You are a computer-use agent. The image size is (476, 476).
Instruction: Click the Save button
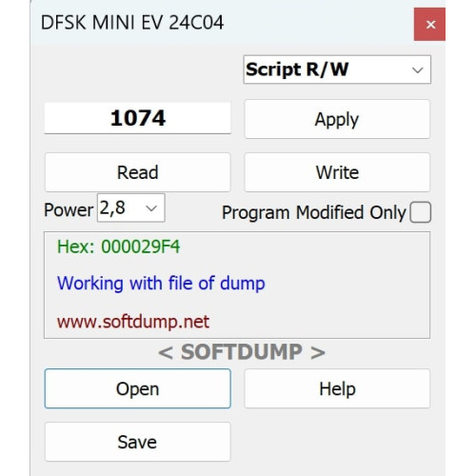click(x=137, y=442)
